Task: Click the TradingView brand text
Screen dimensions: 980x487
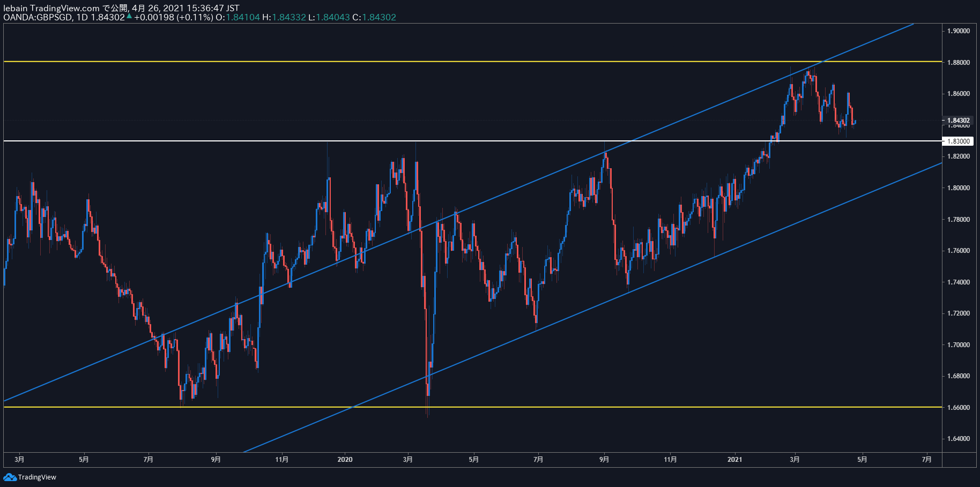Action: point(37,477)
